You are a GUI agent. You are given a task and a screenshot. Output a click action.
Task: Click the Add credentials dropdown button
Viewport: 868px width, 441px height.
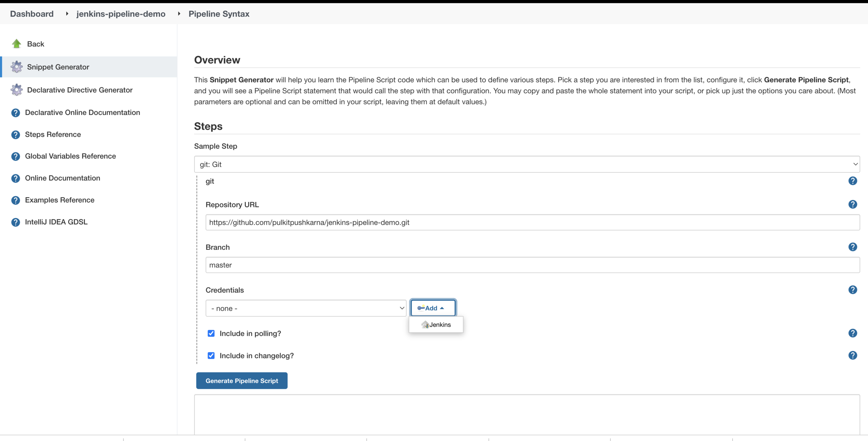click(x=433, y=308)
